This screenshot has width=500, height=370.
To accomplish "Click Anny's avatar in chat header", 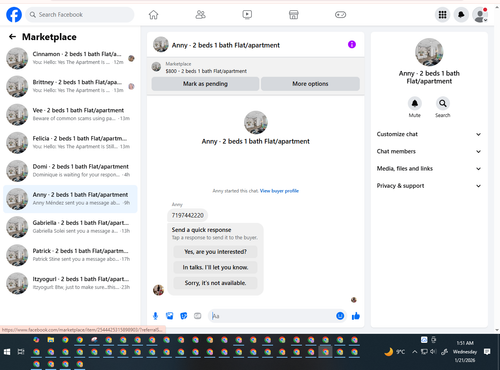I will 161,45.
